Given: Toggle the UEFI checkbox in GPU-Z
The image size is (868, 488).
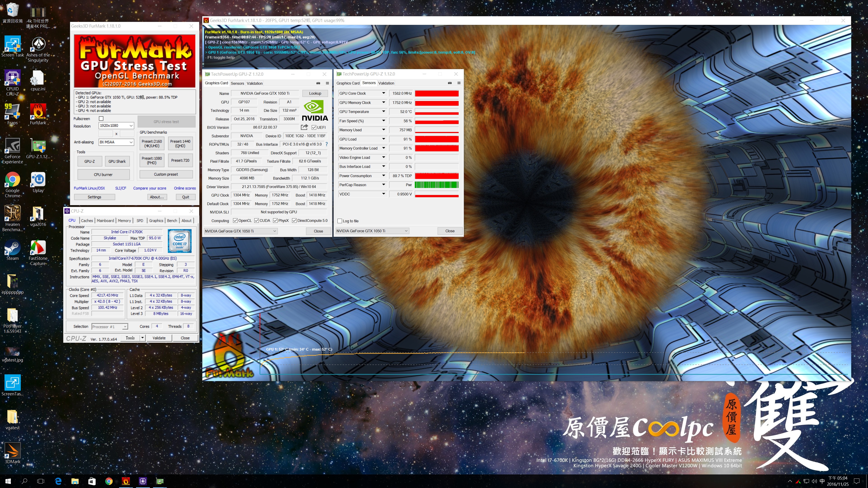Looking at the screenshot, I should pos(314,127).
